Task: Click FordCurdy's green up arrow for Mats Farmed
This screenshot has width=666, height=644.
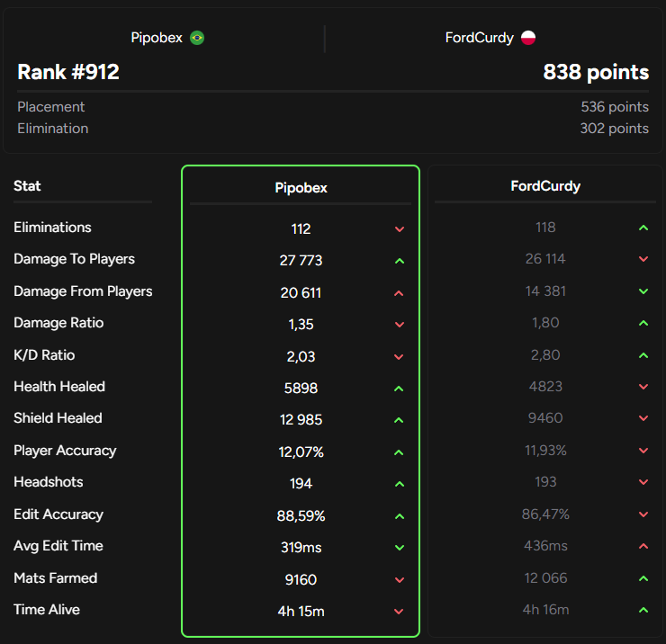Action: click(643, 578)
